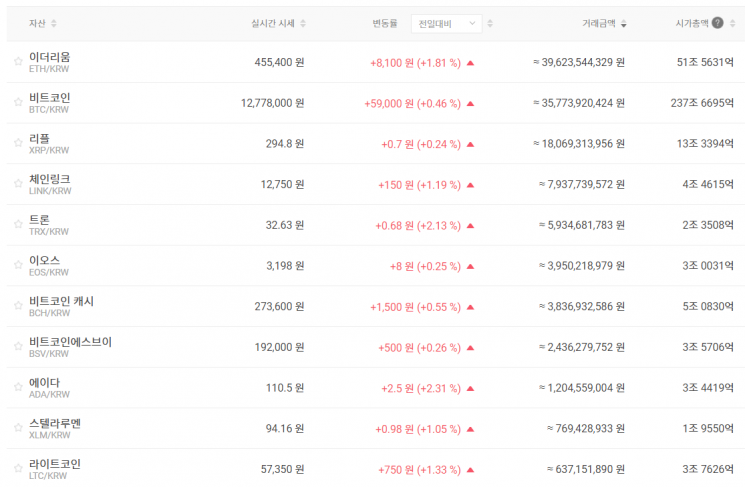745x487 pixels.
Task: Star the 트론 TRX/KRW row
Action: coord(18,224)
